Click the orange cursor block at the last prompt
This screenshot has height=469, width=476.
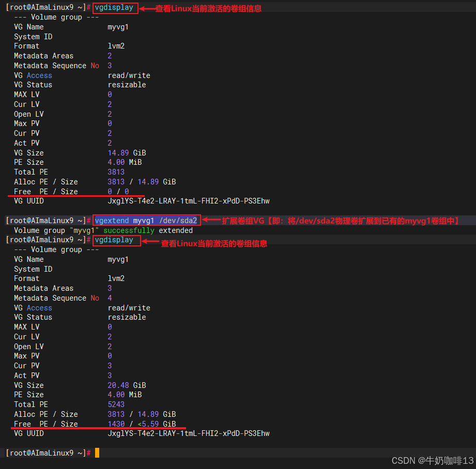click(x=97, y=452)
